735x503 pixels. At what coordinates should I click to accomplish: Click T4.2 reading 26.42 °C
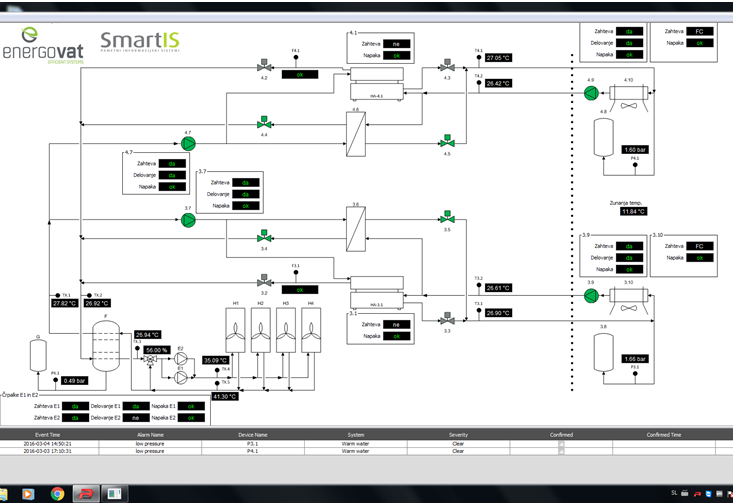[x=498, y=83]
